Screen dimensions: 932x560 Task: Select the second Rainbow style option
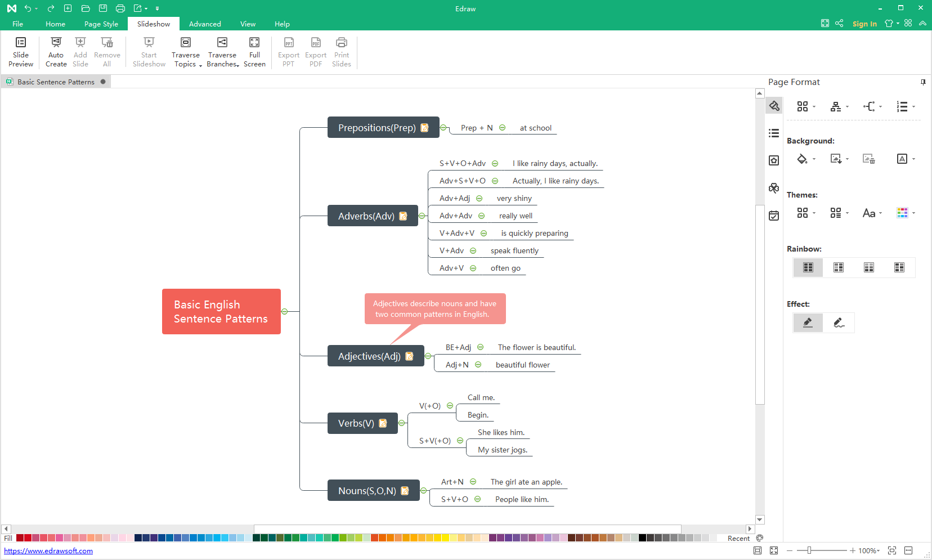pyautogui.click(x=839, y=267)
